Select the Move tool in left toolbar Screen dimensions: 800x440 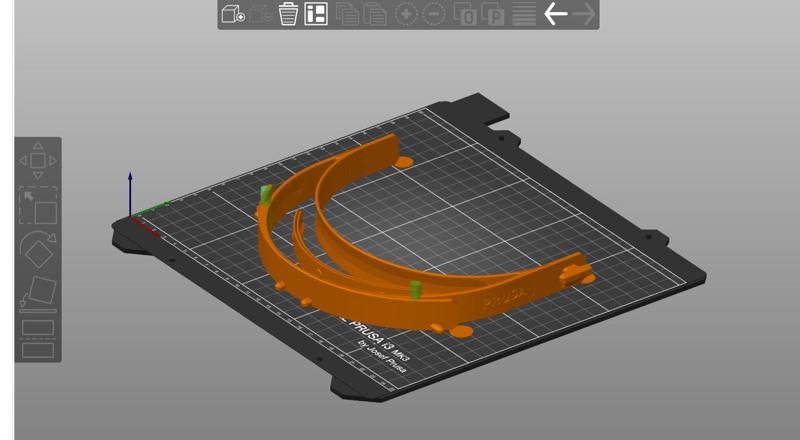38,161
